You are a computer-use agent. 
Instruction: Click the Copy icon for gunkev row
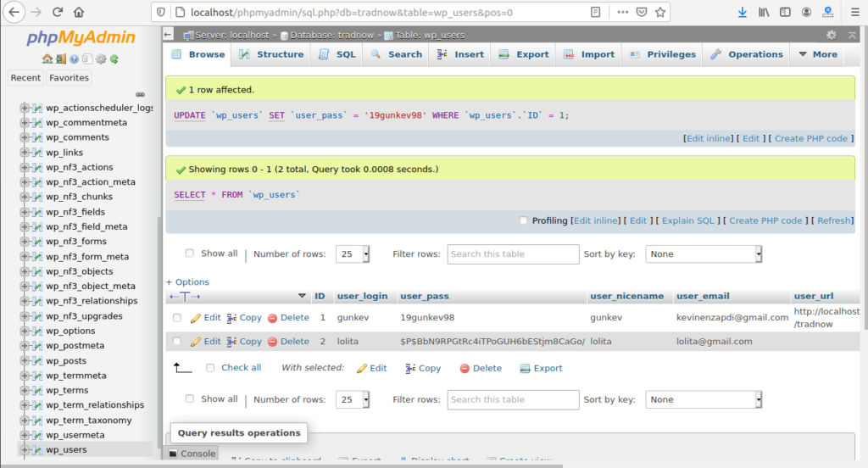(232, 318)
